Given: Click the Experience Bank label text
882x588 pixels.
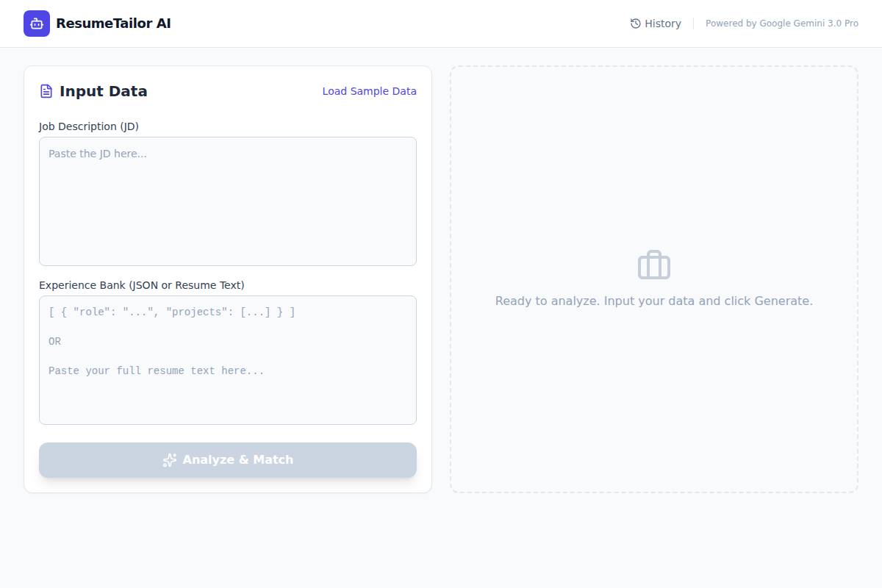Looking at the screenshot, I should click(141, 284).
